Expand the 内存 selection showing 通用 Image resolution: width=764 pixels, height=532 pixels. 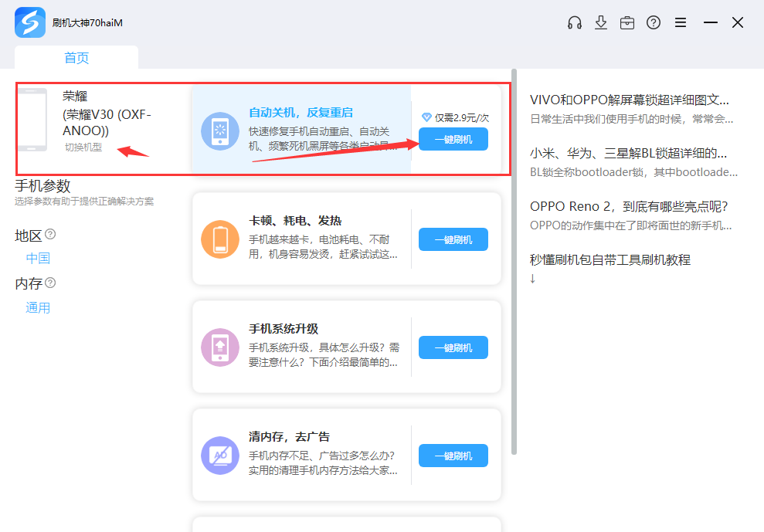pyautogui.click(x=38, y=307)
